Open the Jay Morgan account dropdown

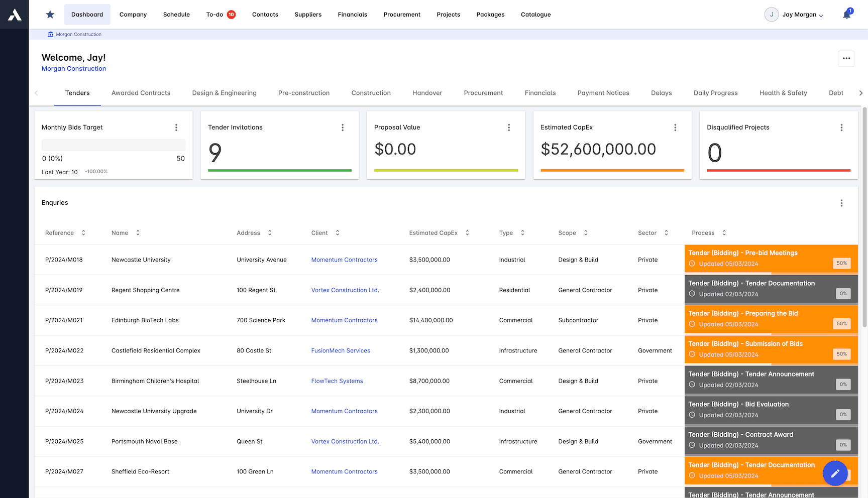(794, 14)
